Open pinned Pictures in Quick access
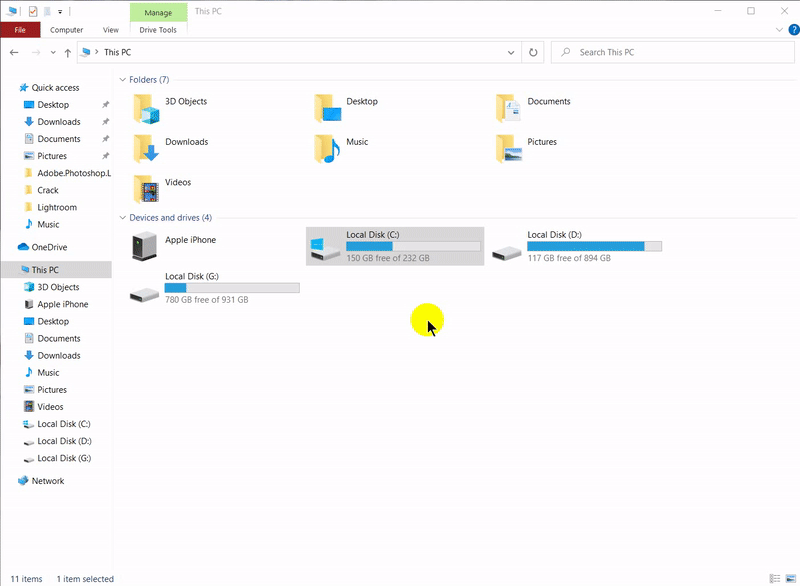The image size is (800, 586). [x=52, y=156]
